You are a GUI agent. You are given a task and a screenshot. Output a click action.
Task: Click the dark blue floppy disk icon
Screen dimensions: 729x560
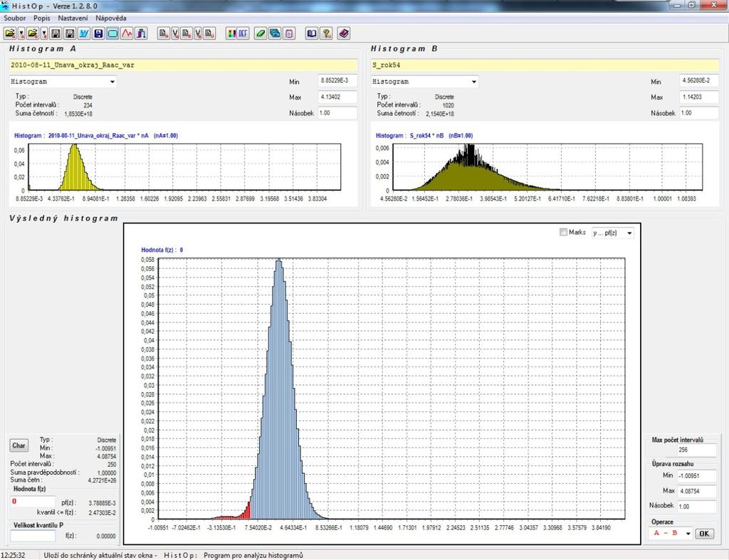tap(98, 33)
